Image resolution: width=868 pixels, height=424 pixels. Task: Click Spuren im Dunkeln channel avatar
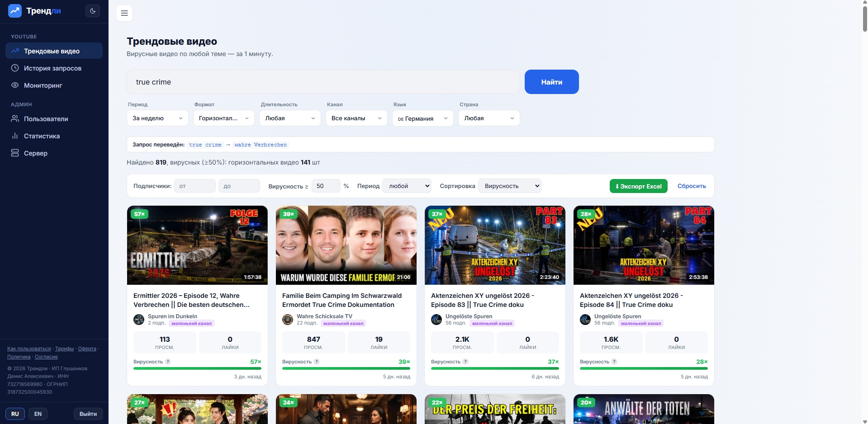pyautogui.click(x=139, y=320)
